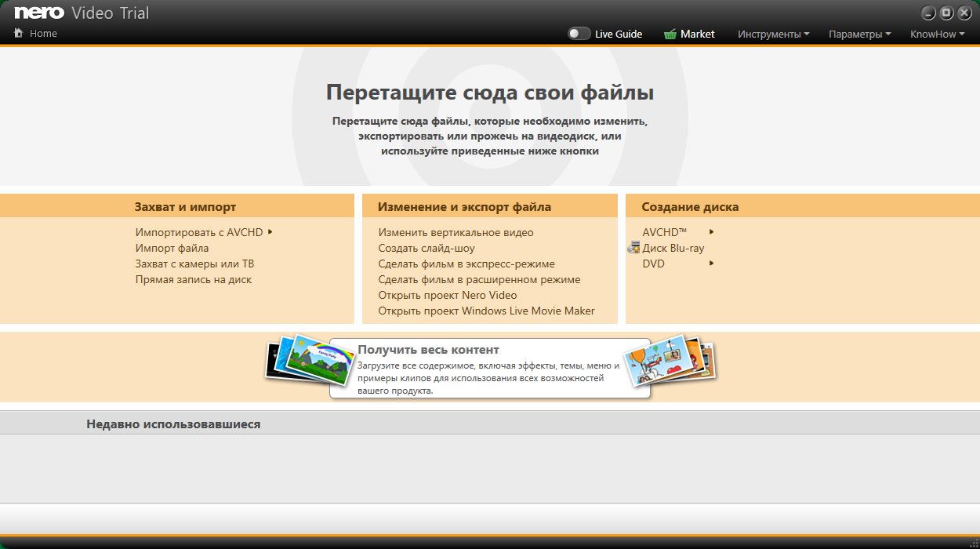The image size is (980, 549).
Task: Click the Диск Blu-ray icon
Action: (x=634, y=248)
